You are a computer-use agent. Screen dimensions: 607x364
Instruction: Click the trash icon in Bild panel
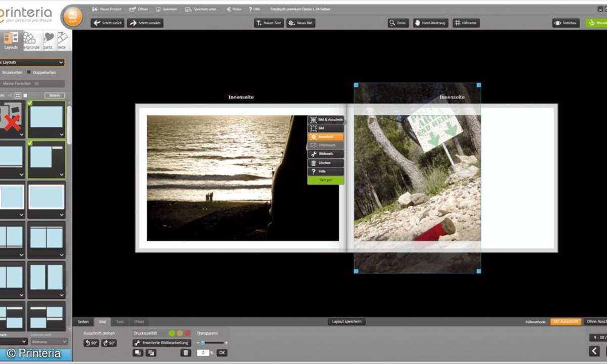(x=186, y=353)
